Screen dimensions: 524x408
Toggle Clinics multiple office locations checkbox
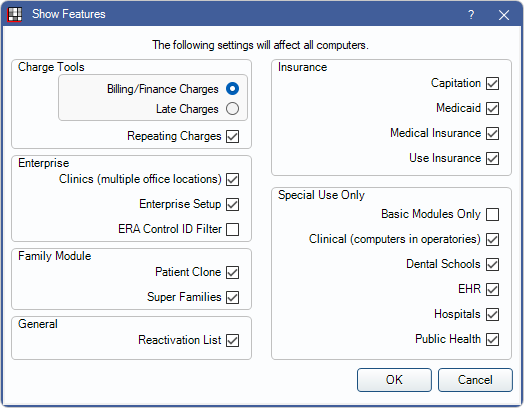pyautogui.click(x=232, y=179)
